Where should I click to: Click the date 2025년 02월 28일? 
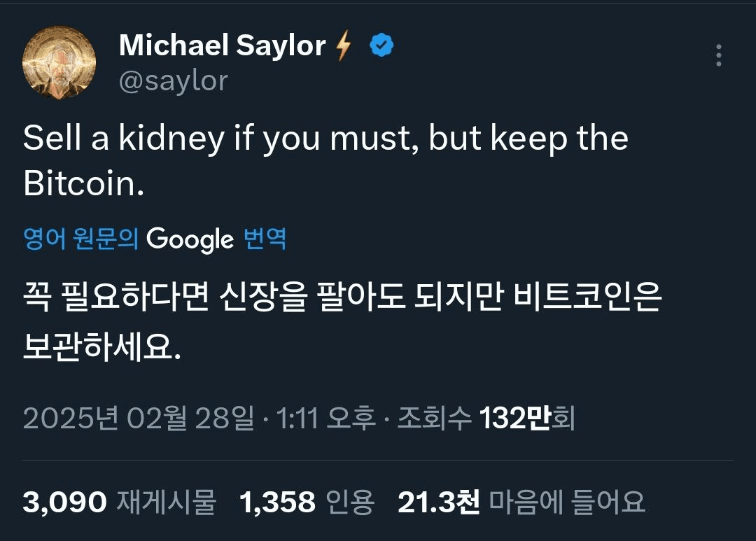tap(139, 419)
